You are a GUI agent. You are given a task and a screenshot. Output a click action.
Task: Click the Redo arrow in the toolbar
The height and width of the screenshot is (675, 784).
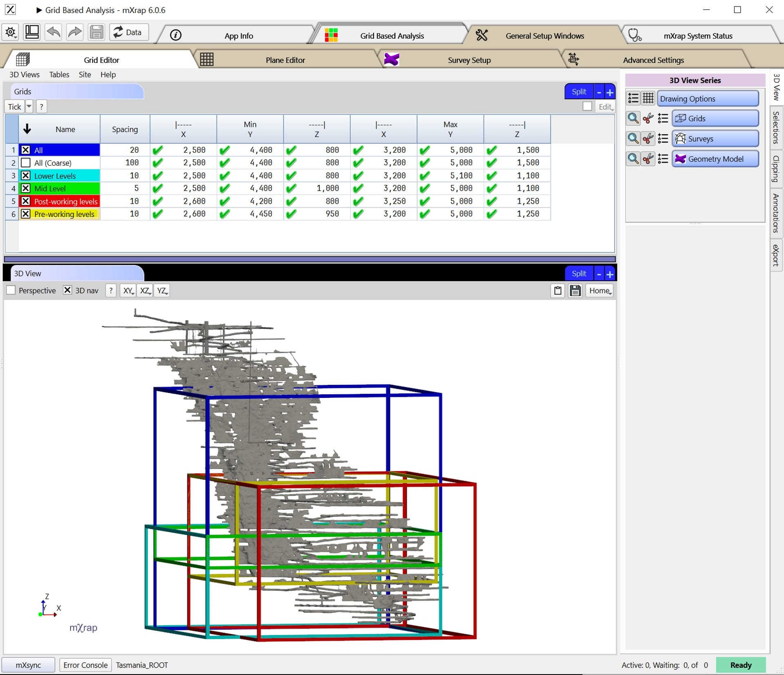(x=75, y=32)
